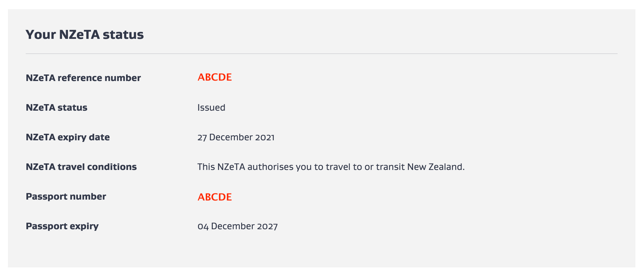Click the year "2027" in the passport expiry
The height and width of the screenshot is (276, 644).
pyautogui.click(x=267, y=226)
